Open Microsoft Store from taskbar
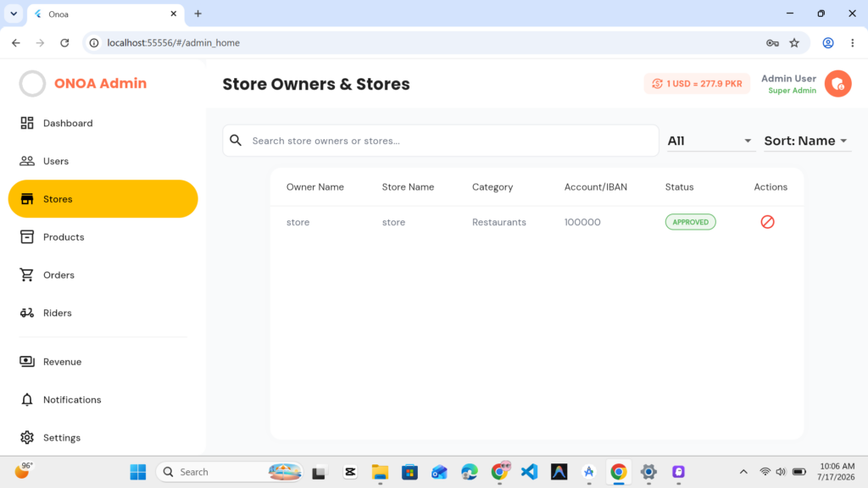This screenshot has height=488, width=868. (409, 472)
